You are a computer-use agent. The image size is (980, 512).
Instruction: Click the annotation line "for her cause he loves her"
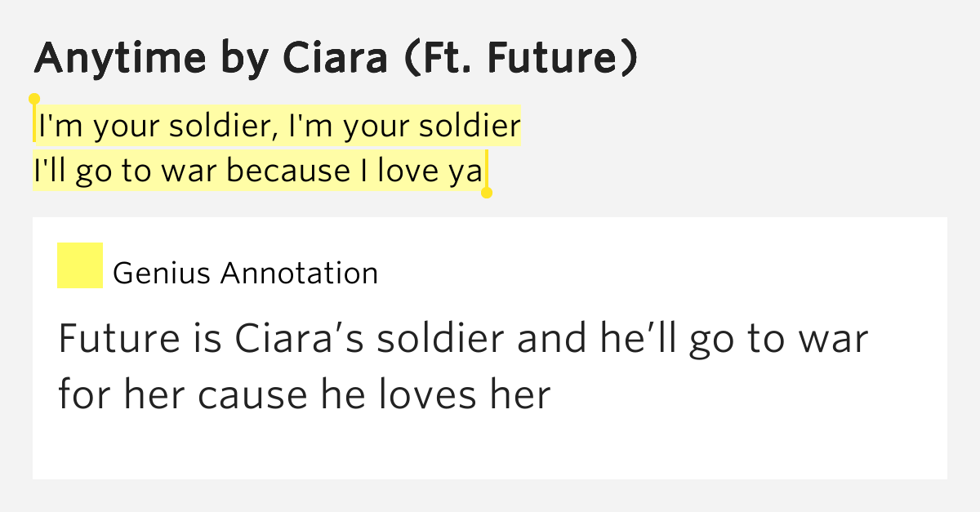click(x=305, y=394)
